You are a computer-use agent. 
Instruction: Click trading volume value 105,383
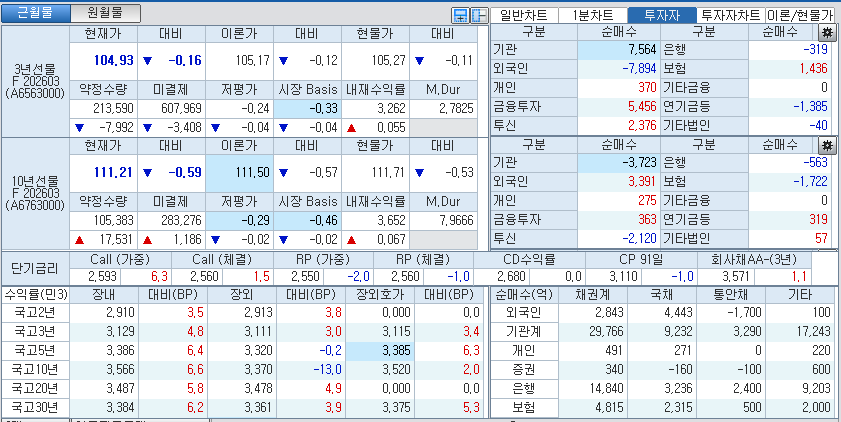point(113,220)
